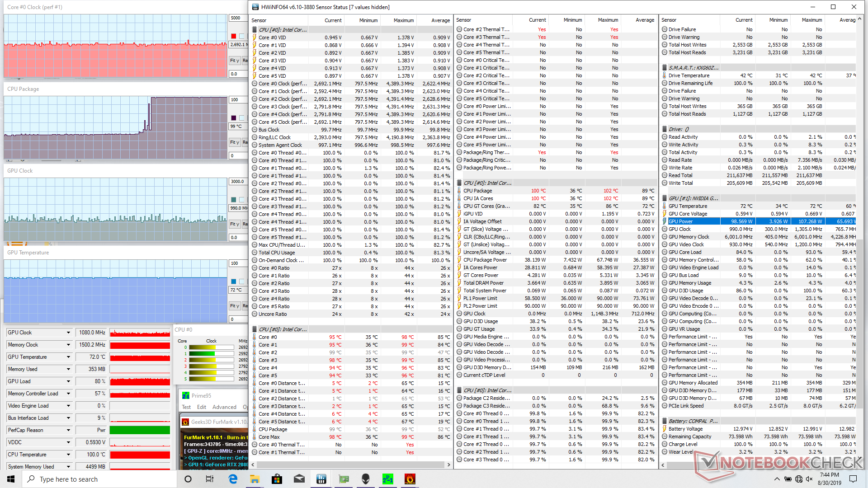Open the PerfCap Reason dropdown
This screenshot has width=868, height=488.
[x=68, y=430]
